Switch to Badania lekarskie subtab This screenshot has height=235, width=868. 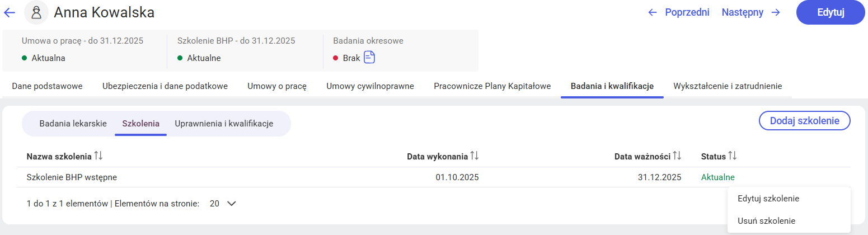(x=73, y=124)
